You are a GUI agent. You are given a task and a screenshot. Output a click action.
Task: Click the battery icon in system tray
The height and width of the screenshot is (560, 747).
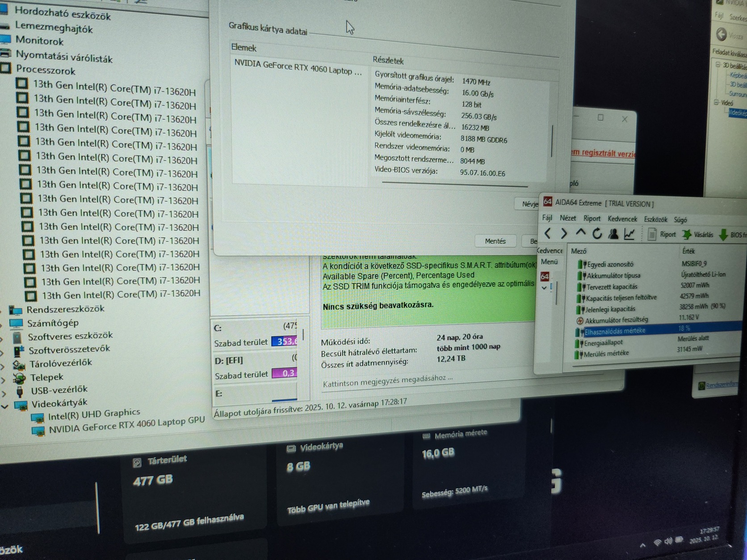(x=679, y=540)
